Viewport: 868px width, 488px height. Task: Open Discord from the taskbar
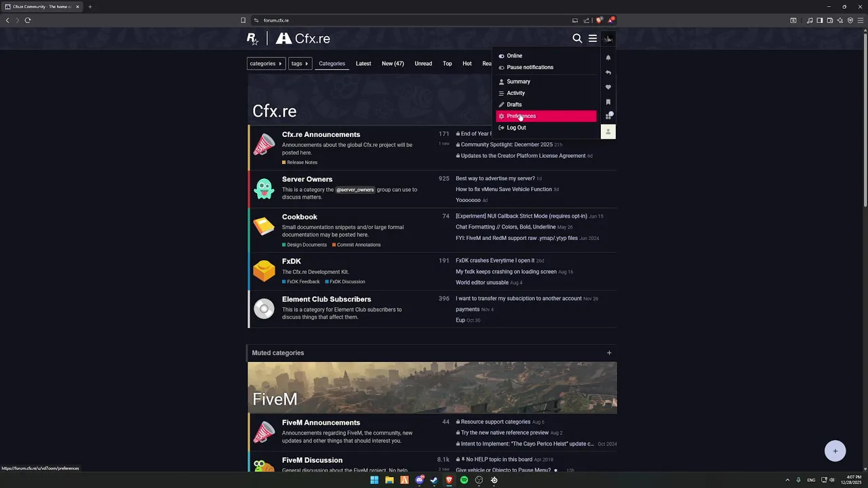click(419, 480)
